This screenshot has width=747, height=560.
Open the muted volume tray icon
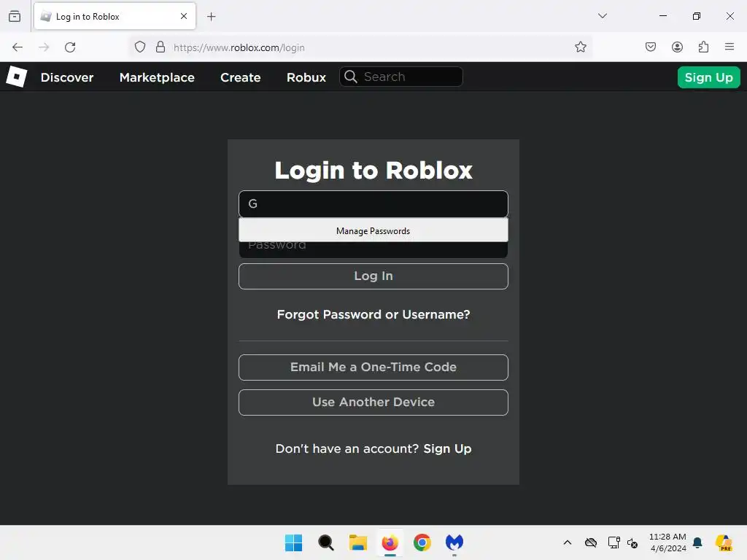coord(632,542)
